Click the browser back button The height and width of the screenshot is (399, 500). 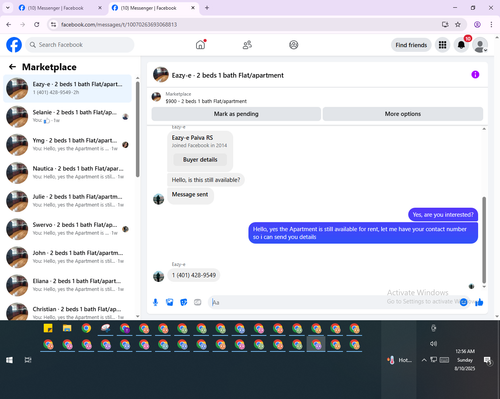pos(9,24)
